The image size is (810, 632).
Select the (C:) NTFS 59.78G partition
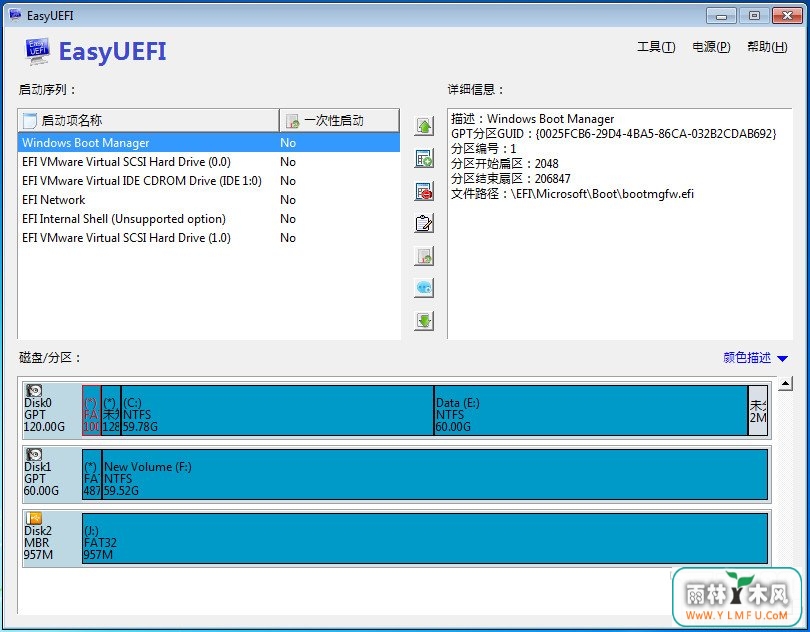coord(277,410)
